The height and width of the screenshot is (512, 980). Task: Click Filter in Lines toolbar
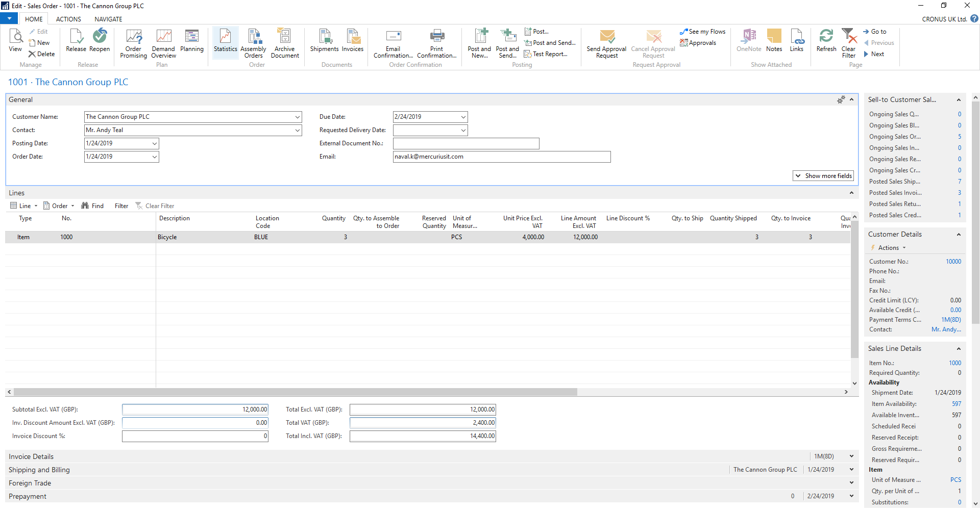[121, 206]
